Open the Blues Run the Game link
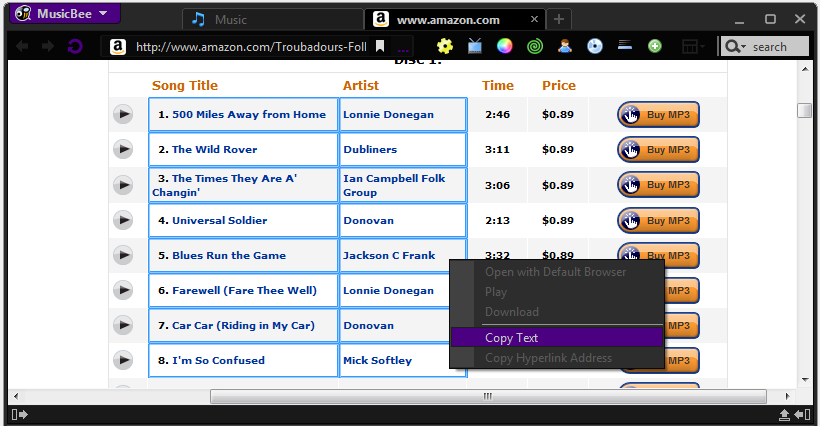The height and width of the screenshot is (426, 820). [229, 256]
